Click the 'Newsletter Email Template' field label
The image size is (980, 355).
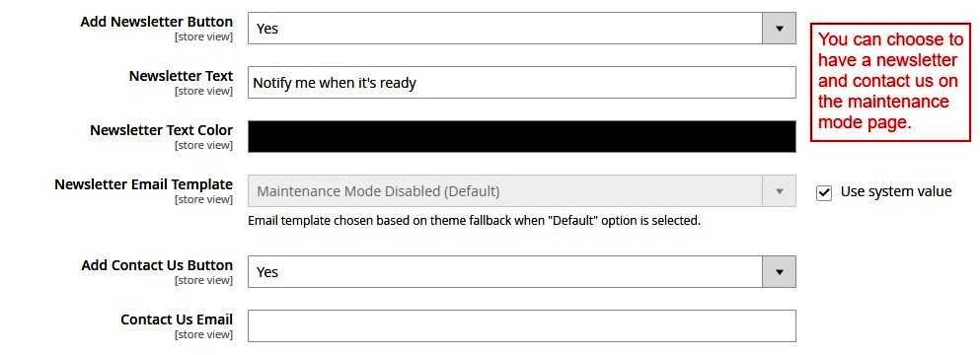tap(143, 184)
